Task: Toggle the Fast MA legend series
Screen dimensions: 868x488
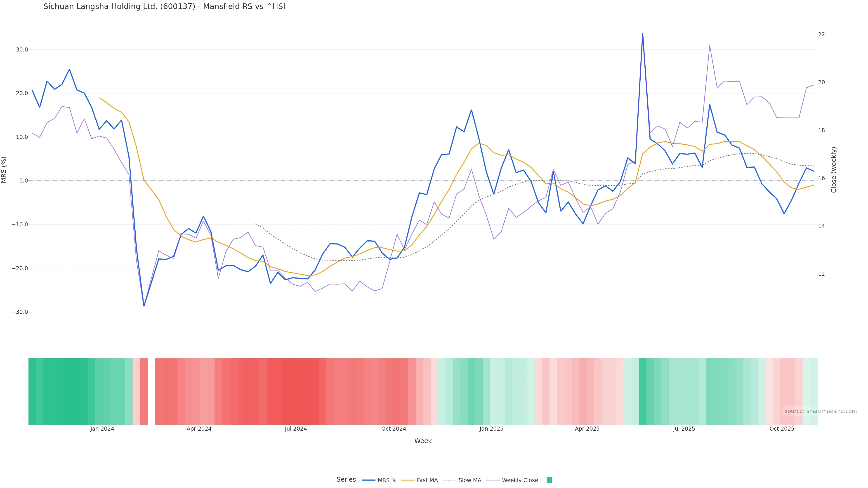Action: click(x=427, y=480)
